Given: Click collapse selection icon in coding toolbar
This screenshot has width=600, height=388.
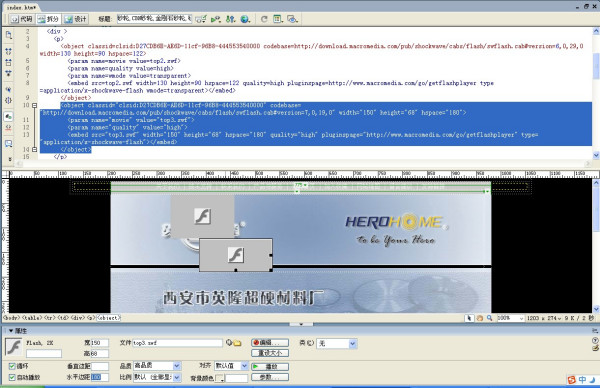Looking at the screenshot, I should [x=8, y=62].
